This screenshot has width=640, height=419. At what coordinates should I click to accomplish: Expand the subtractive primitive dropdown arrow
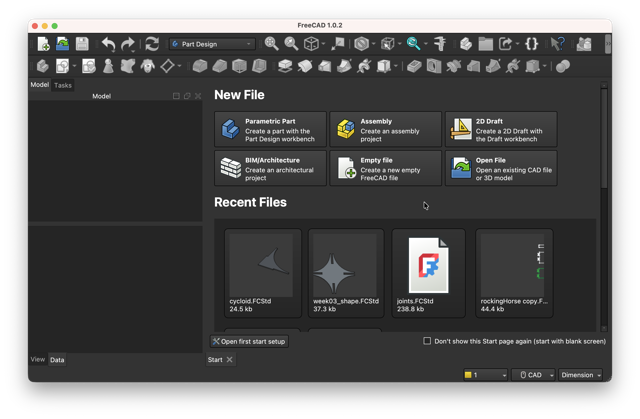(544, 66)
